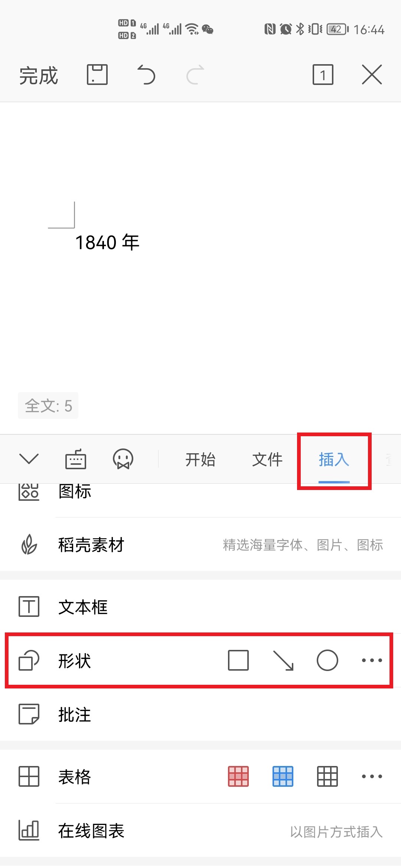401x868 pixels.
Task: Choose the red table style
Action: pyautogui.click(x=238, y=776)
